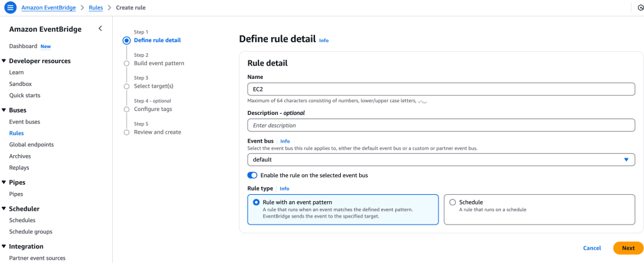Open the hamburger navigation menu icon
The image size is (644, 263).
tap(9, 8)
